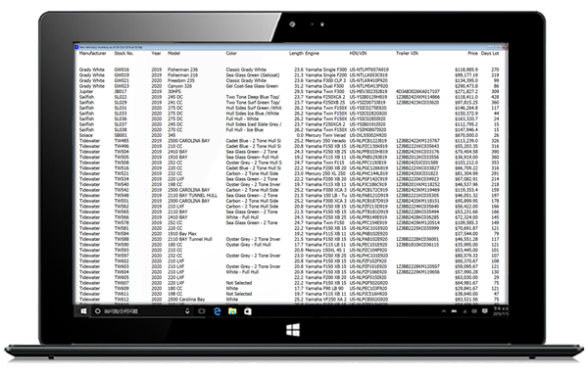
Task: Click the Days Lot column header
Action: coord(490,53)
